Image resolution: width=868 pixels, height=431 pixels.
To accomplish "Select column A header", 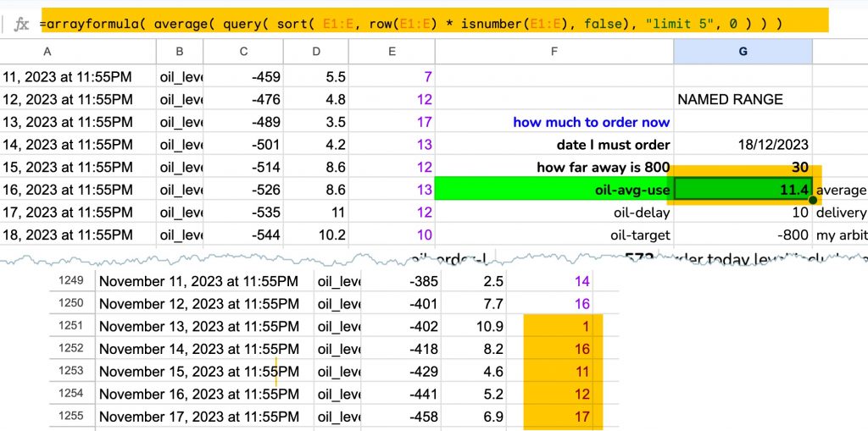I will pos(47,52).
